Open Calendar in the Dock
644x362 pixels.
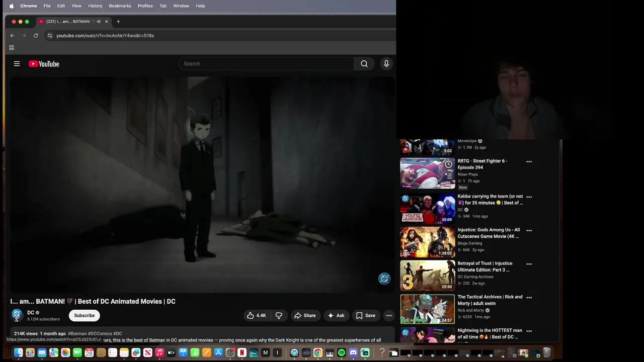(x=89, y=353)
